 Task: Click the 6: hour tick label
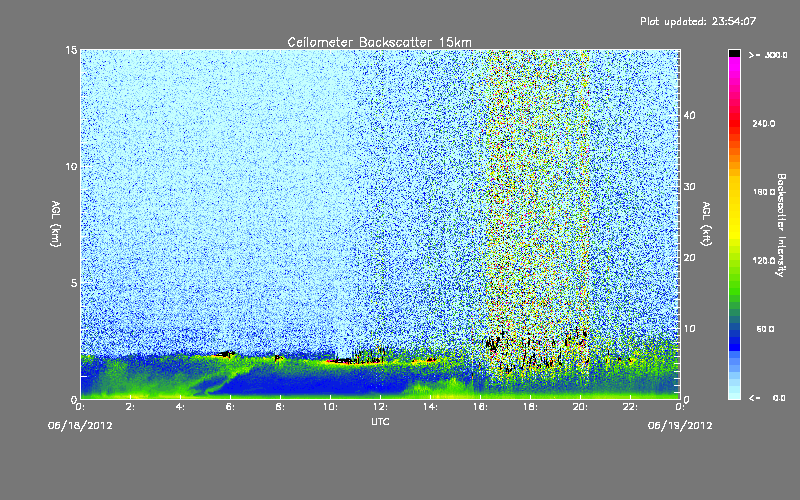(230, 407)
